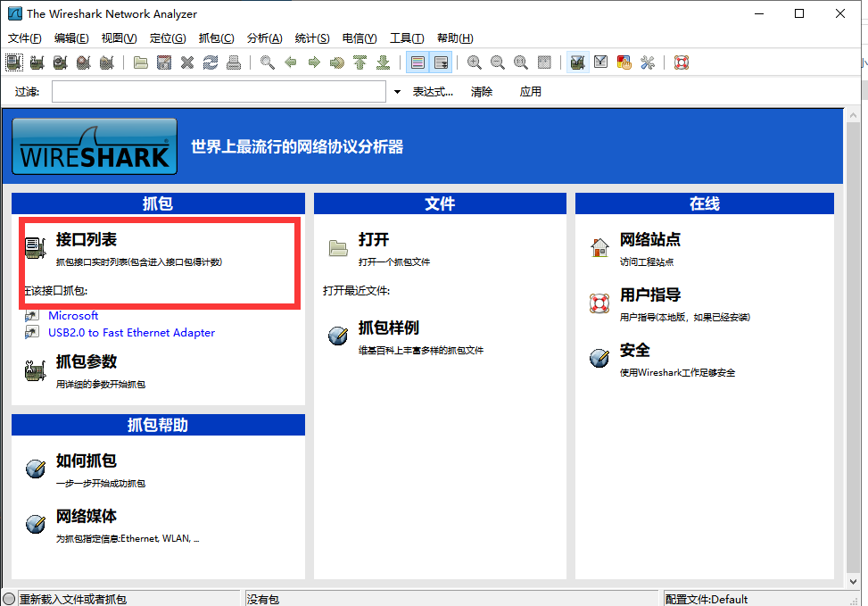This screenshot has height=606, width=868.
Task: Click the 清除 filter button
Action: 482,91
